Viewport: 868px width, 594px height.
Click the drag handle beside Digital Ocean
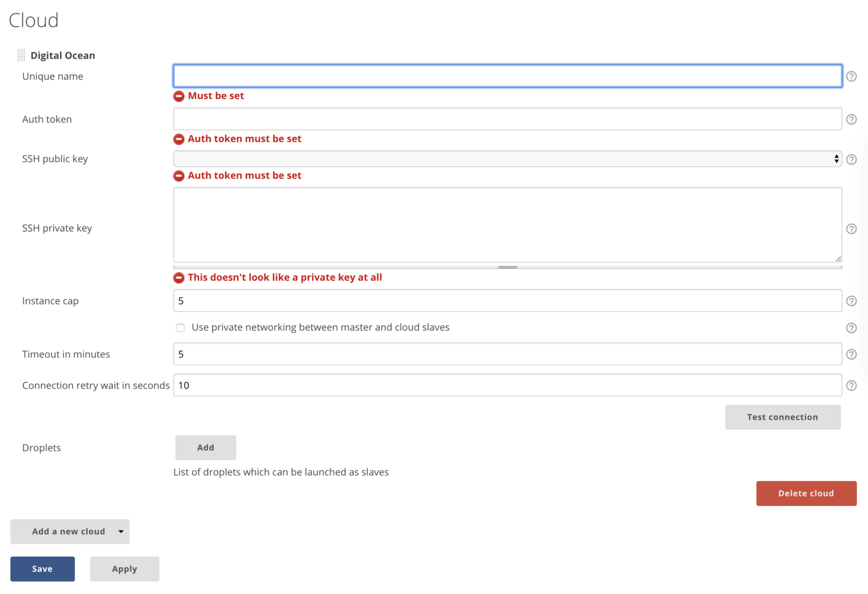(21, 55)
